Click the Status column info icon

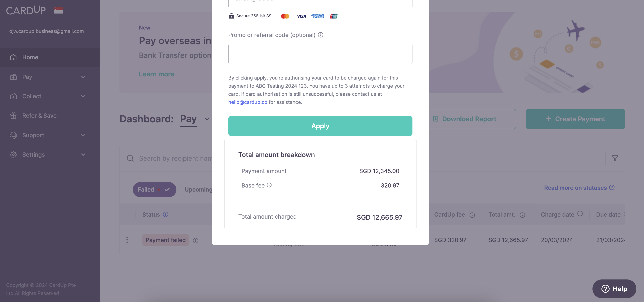(x=165, y=215)
